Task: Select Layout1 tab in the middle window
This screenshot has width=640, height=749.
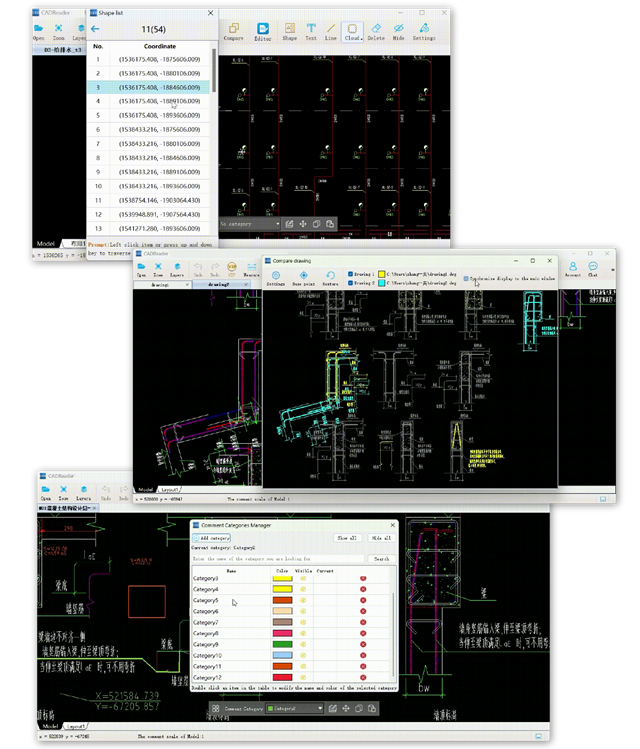Action: pyautogui.click(x=170, y=490)
